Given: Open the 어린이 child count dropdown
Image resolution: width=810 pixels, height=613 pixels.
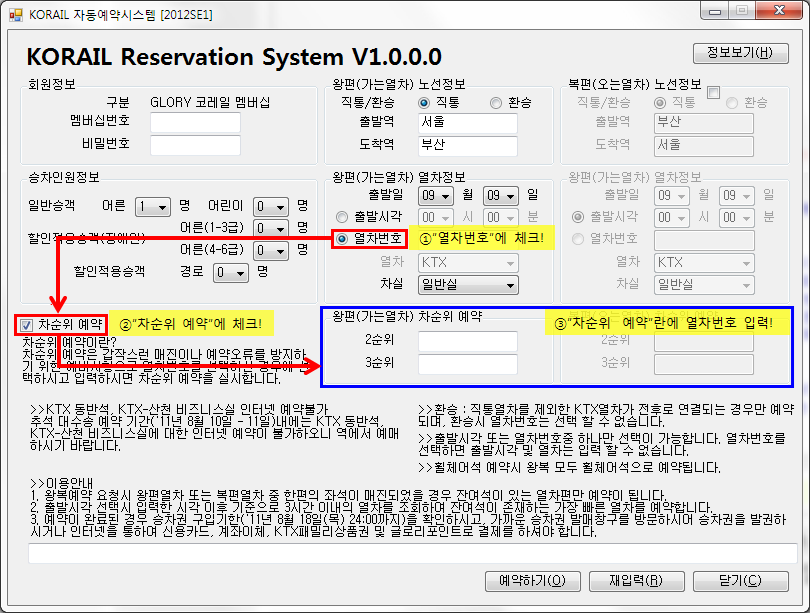Looking at the screenshot, I should 271,207.
